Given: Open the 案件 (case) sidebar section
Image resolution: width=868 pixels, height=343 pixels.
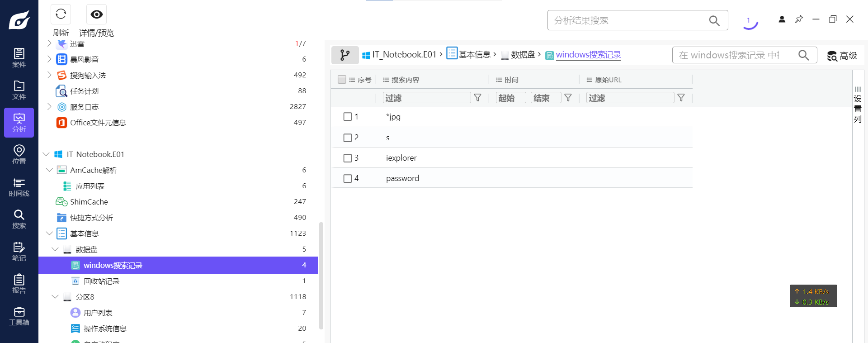Looking at the screenshot, I should 19,58.
